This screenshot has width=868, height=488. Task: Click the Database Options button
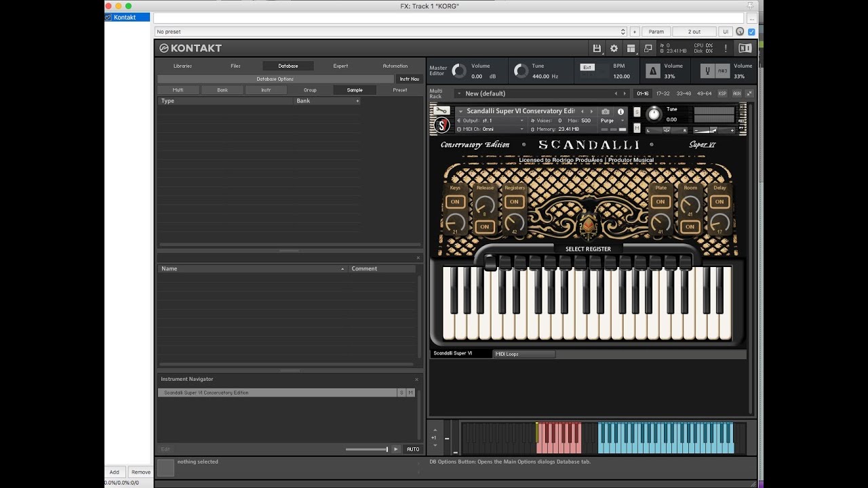click(x=275, y=79)
